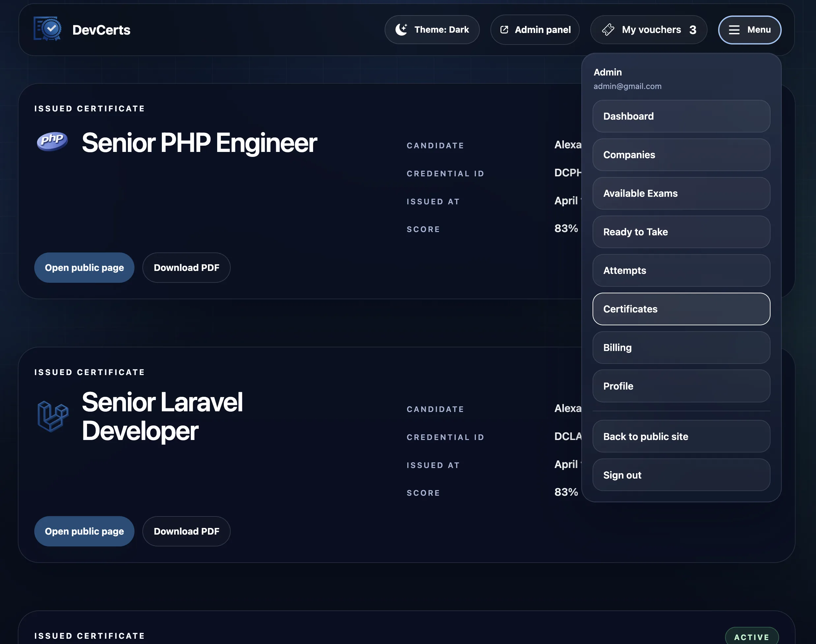Open My vouchers
Viewport: 816px width, 644px height.
[649, 30]
